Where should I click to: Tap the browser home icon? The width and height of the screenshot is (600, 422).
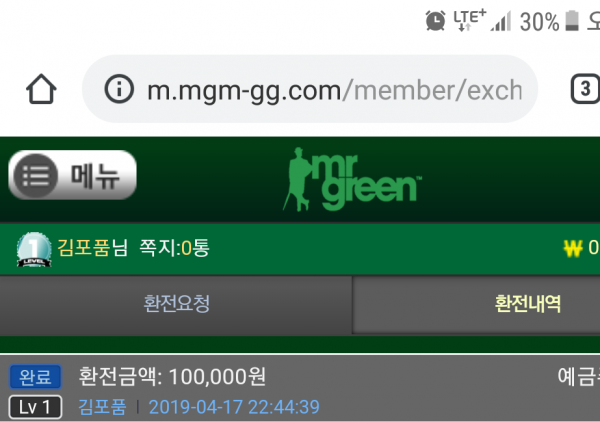(x=41, y=89)
